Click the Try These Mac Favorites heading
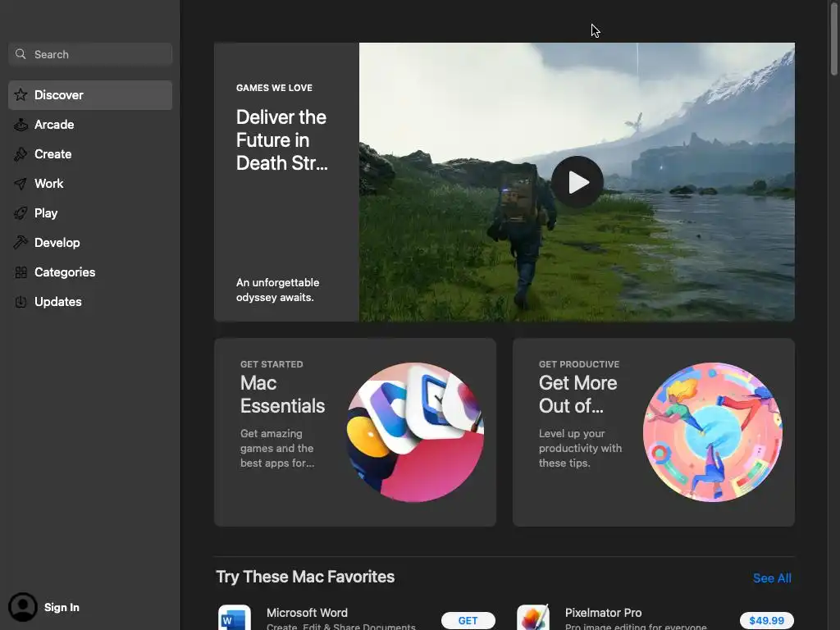840x630 pixels. click(305, 577)
